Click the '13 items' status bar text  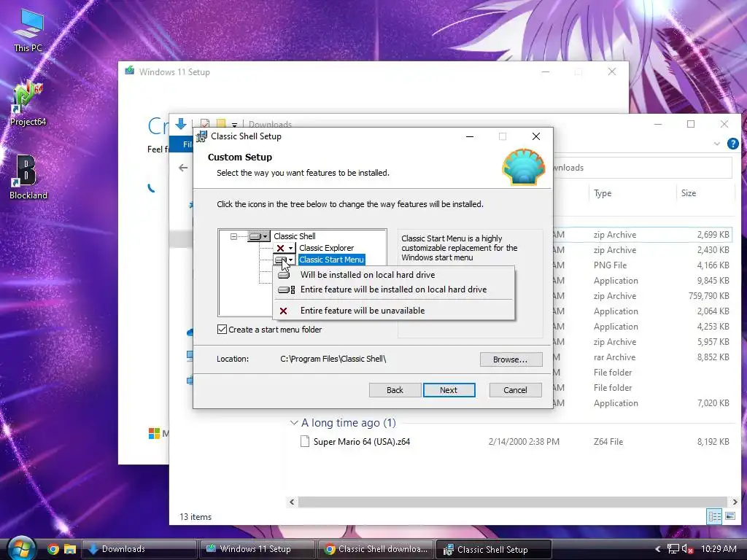(x=196, y=517)
